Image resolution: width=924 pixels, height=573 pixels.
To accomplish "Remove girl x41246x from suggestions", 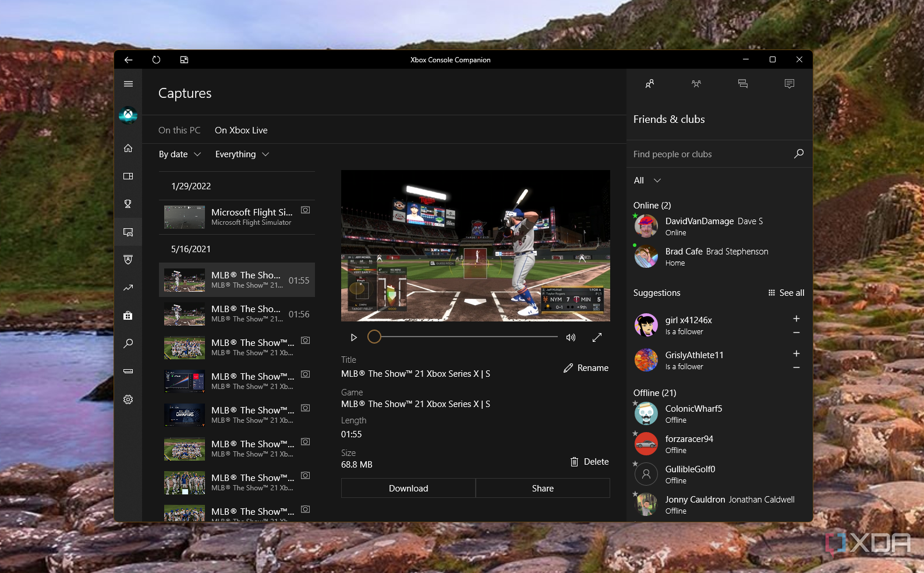I will pos(796,333).
